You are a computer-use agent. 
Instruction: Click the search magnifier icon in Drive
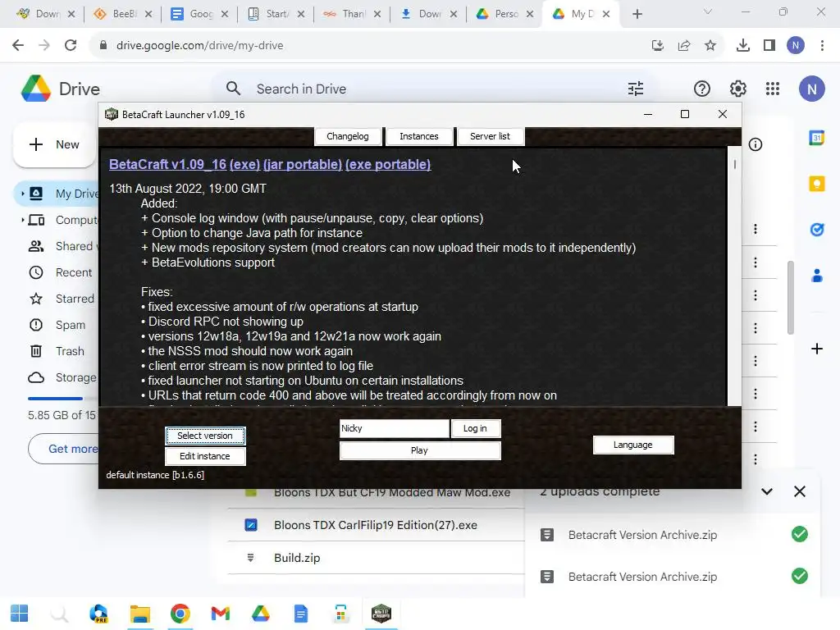[x=233, y=89]
